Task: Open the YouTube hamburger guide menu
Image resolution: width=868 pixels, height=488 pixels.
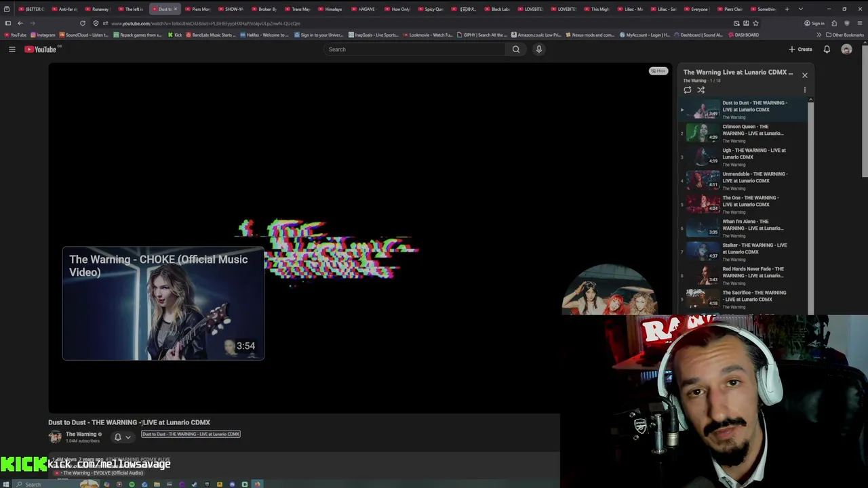Action: click(x=12, y=49)
